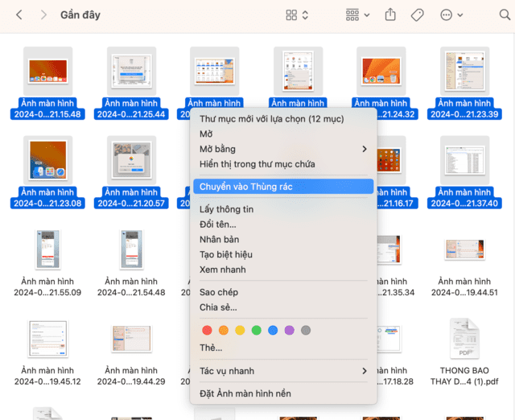
Task: Choose 'Thư mục mới với lựa chọn (12 mục)'
Action: [283, 118]
